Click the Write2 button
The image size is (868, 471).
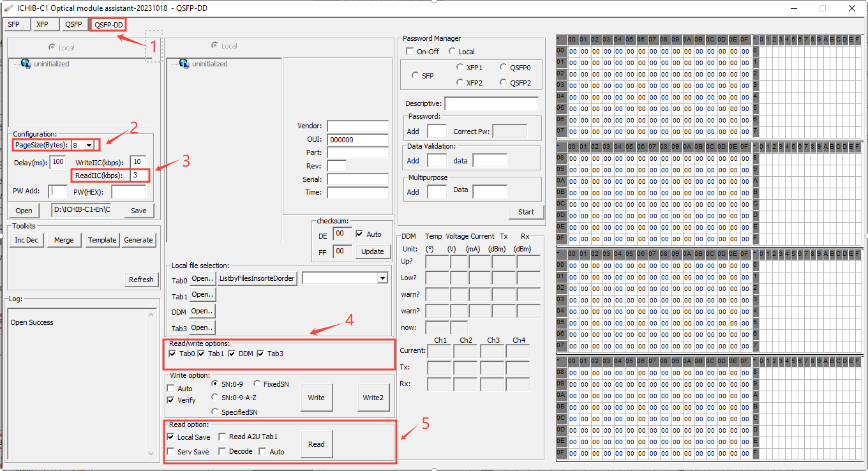pos(373,398)
